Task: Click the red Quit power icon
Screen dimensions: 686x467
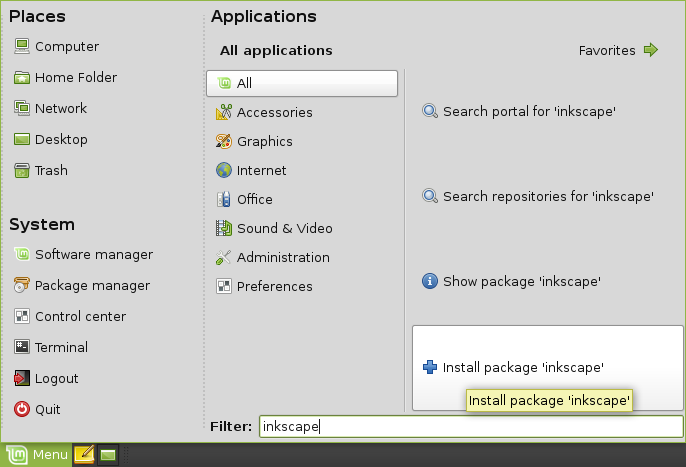Action: coord(21,409)
